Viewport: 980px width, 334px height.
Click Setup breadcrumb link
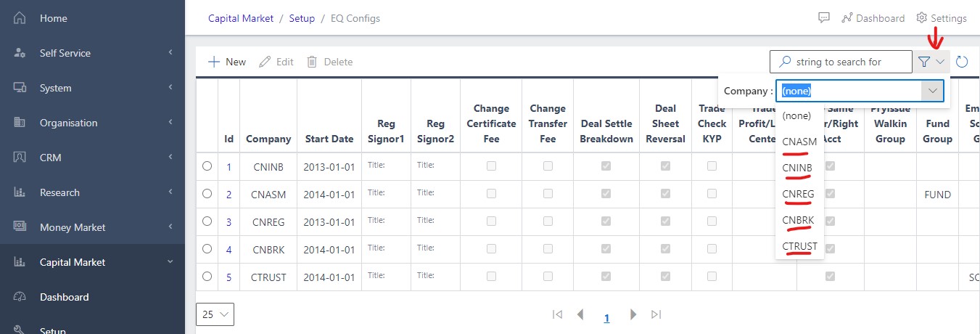point(302,18)
